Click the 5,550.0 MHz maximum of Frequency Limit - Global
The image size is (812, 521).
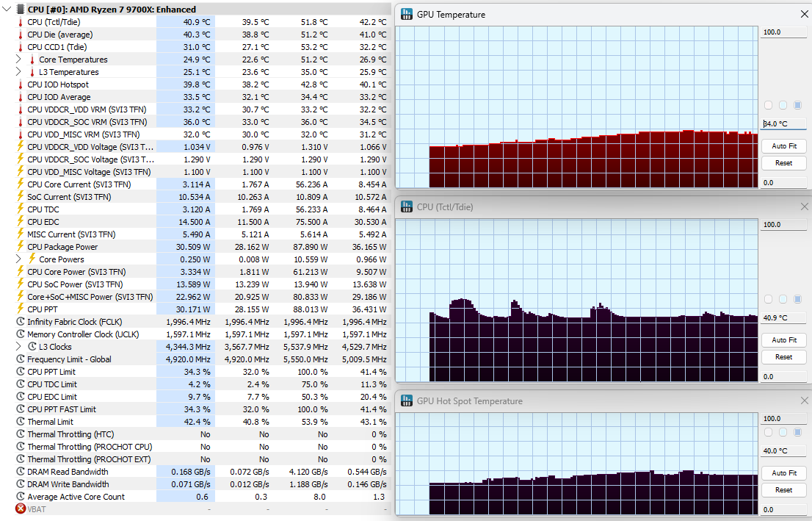305,359
